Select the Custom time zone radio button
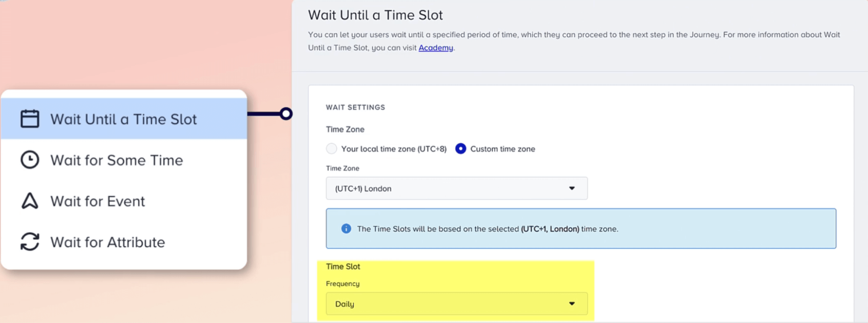The image size is (868, 323). click(461, 148)
